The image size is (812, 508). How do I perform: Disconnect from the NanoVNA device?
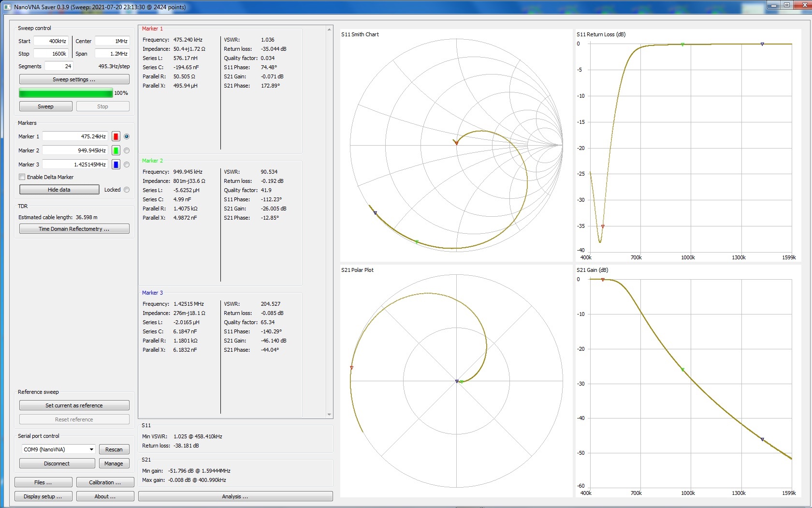click(57, 463)
